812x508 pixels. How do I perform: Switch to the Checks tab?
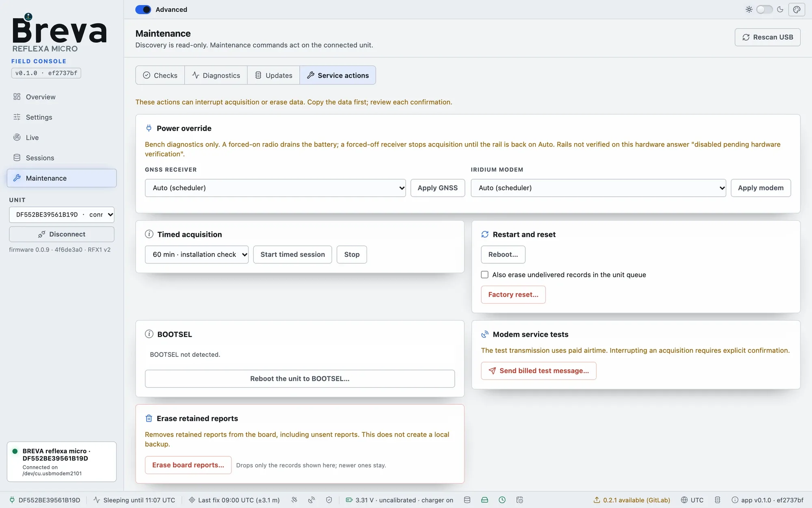click(160, 75)
